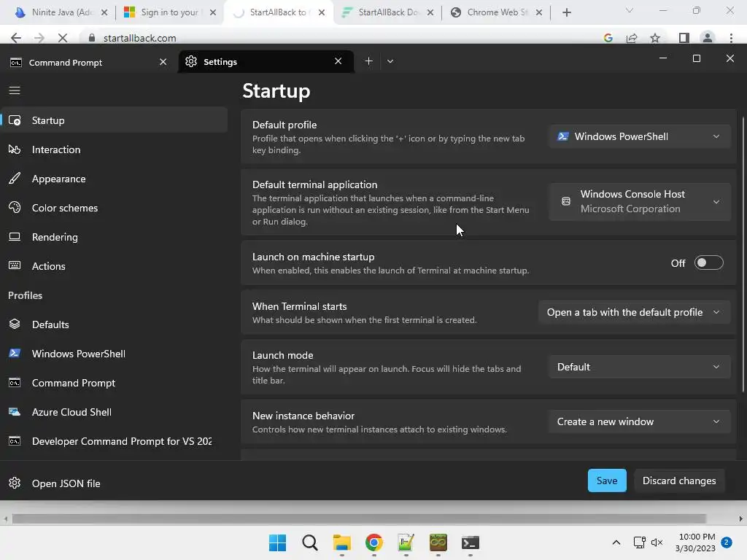Viewport: 747px width, 560px height.
Task: Open When Terminal starts dropdown
Action: (x=634, y=312)
